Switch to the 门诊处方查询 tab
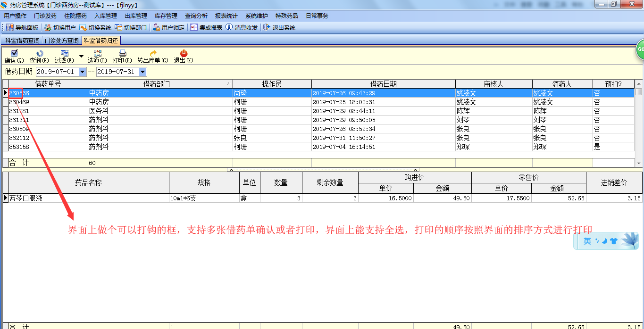 (x=62, y=41)
